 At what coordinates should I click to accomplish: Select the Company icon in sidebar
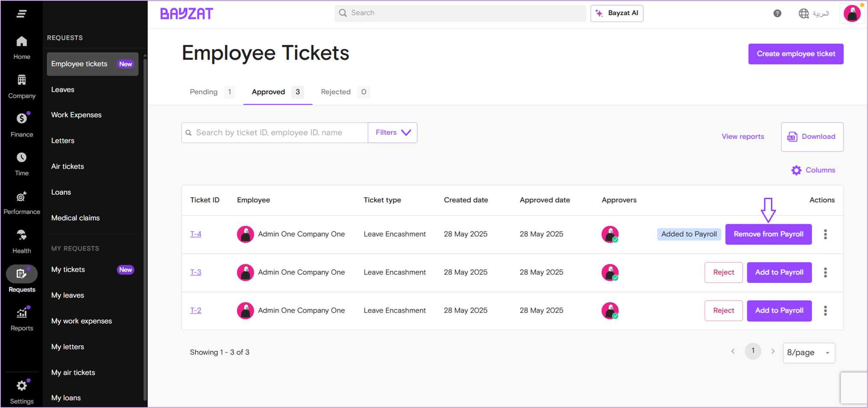(21, 85)
